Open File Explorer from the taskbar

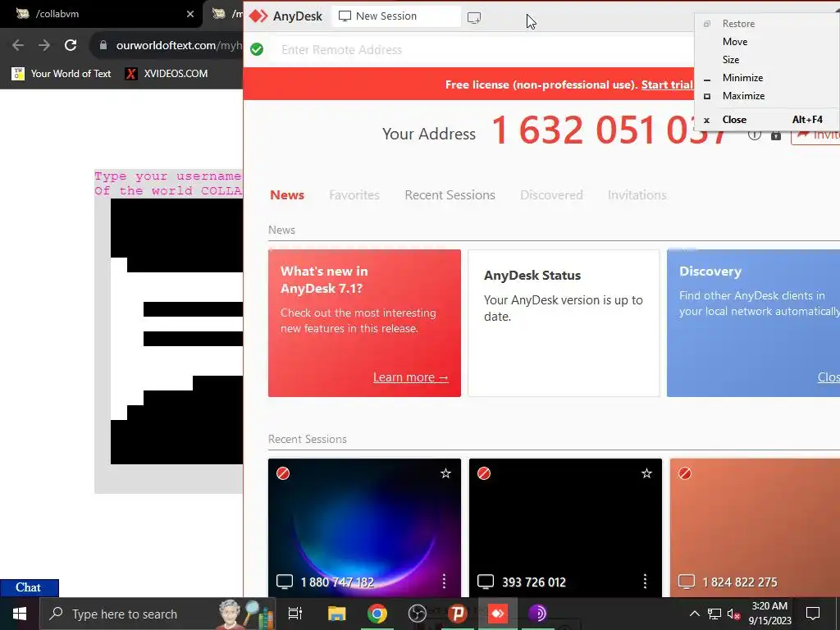336,614
